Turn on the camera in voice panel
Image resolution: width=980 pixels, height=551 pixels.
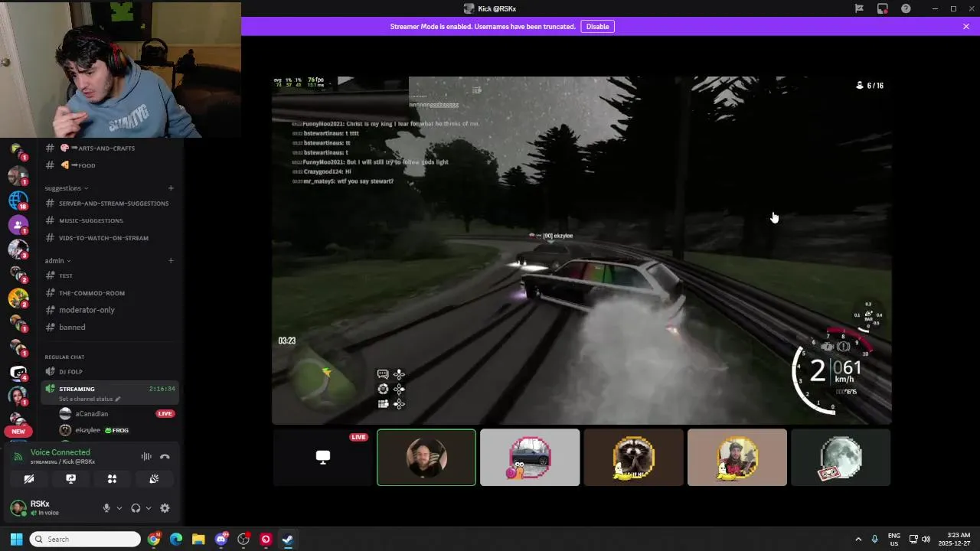(29, 479)
